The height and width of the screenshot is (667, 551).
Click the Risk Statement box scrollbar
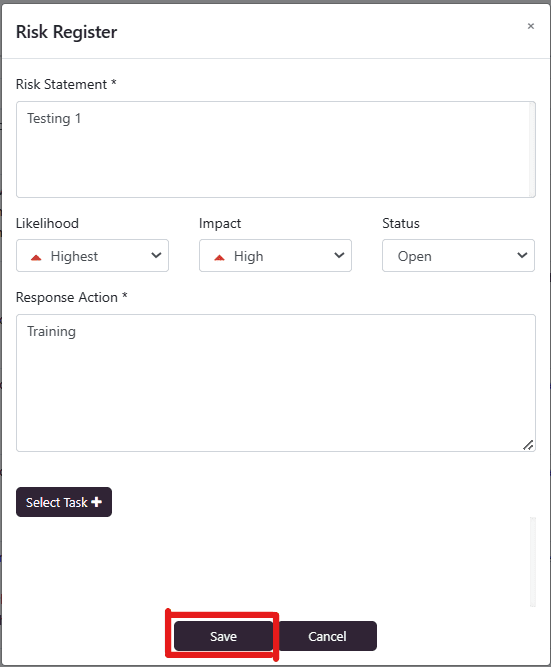[x=532, y=149]
